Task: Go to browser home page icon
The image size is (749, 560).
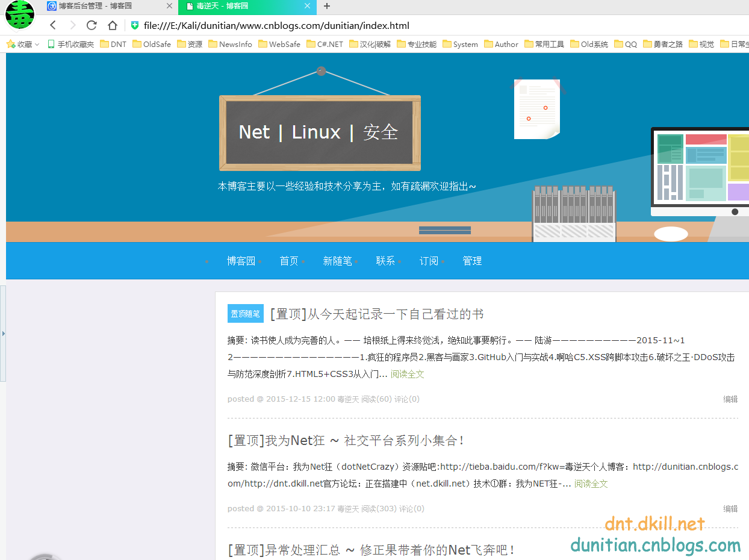Action: click(x=112, y=25)
